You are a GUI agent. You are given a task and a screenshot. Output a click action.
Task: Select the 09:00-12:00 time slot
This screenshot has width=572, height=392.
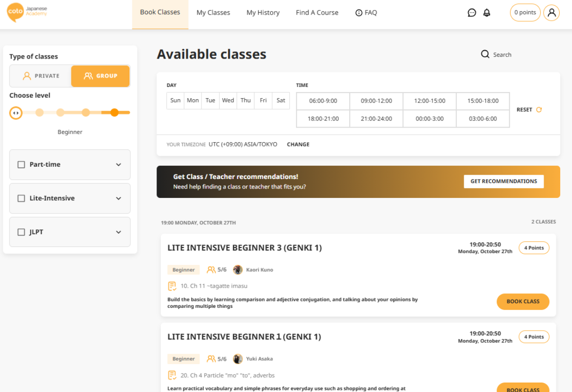[376, 101]
